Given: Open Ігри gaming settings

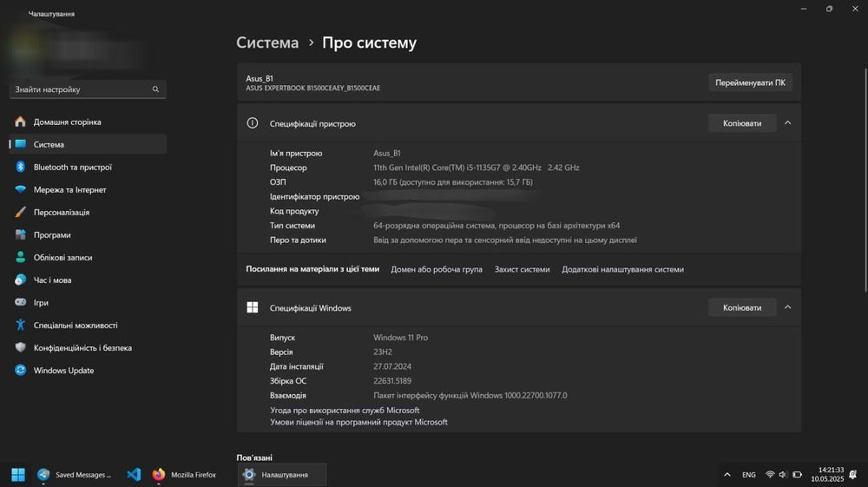Looking at the screenshot, I should [41, 303].
